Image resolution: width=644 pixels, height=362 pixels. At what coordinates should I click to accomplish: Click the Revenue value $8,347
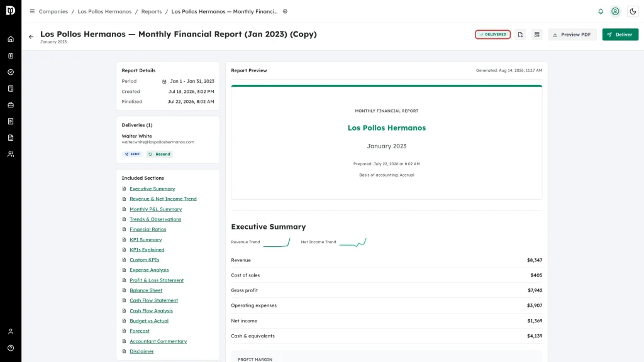[x=535, y=260]
